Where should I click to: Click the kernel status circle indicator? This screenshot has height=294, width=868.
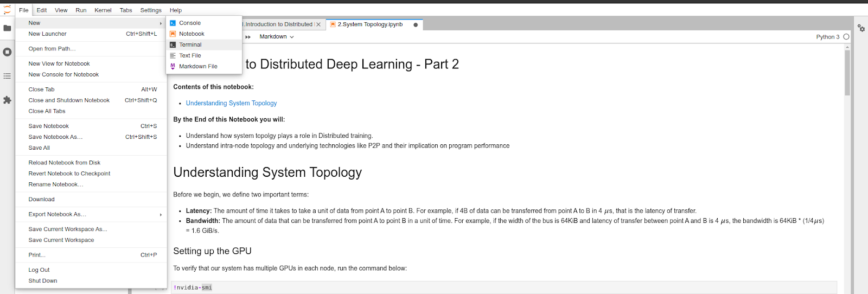click(846, 37)
